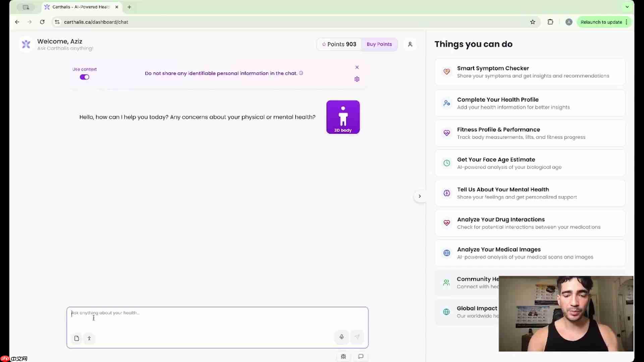Screen dimensions: 644x362
Task: Click the Smart Symptom Checker heart icon
Action: [446, 72]
